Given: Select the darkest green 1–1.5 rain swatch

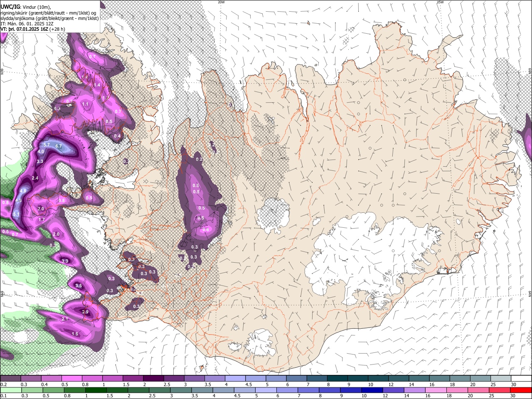Looking at the screenshot, I should tap(96, 390).
